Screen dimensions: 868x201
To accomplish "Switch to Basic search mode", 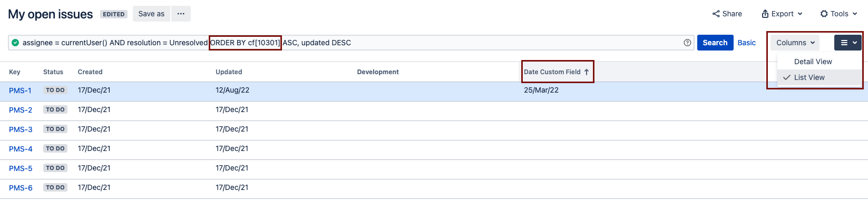I will [x=746, y=43].
